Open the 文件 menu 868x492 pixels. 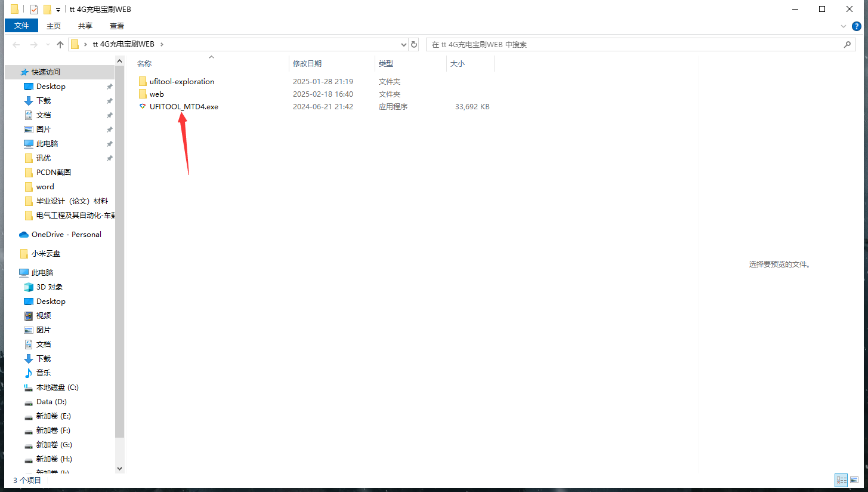21,26
